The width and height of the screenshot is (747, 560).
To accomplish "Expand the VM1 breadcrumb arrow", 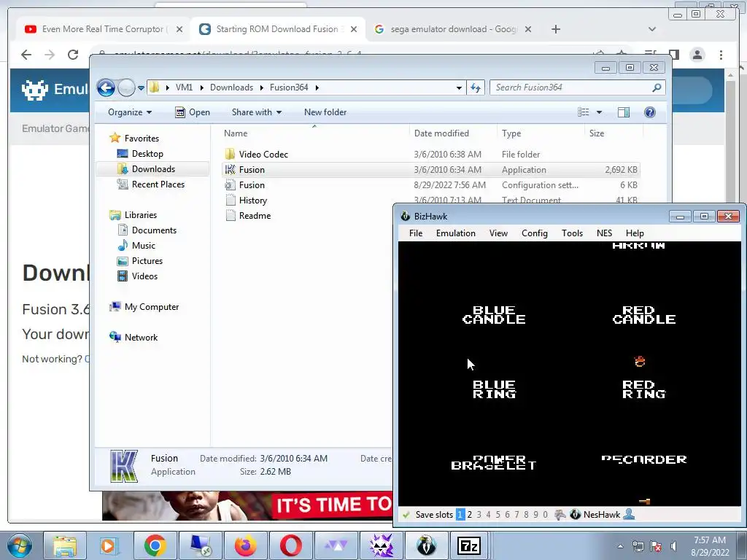I will click(201, 87).
